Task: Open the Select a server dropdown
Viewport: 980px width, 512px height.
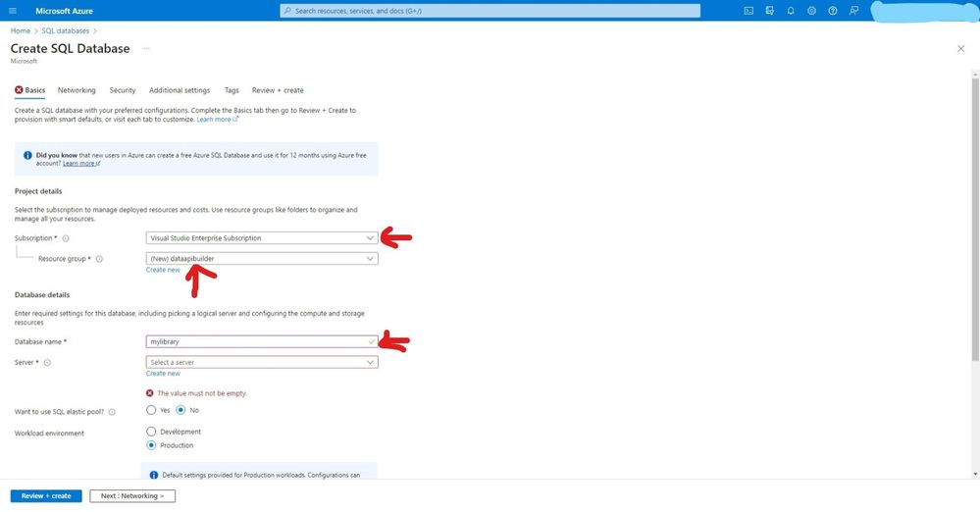Action: click(x=262, y=362)
